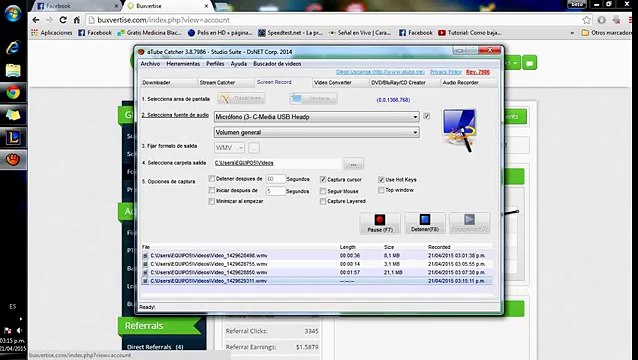Click the output folder path field
Screen dimensions: 638x360
point(278,163)
